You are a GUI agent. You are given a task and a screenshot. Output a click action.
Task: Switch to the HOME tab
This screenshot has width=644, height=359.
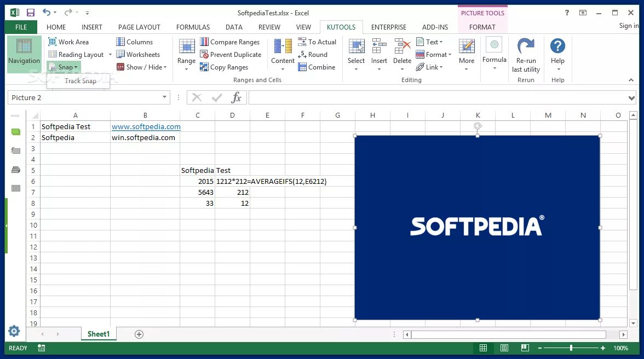tap(56, 27)
